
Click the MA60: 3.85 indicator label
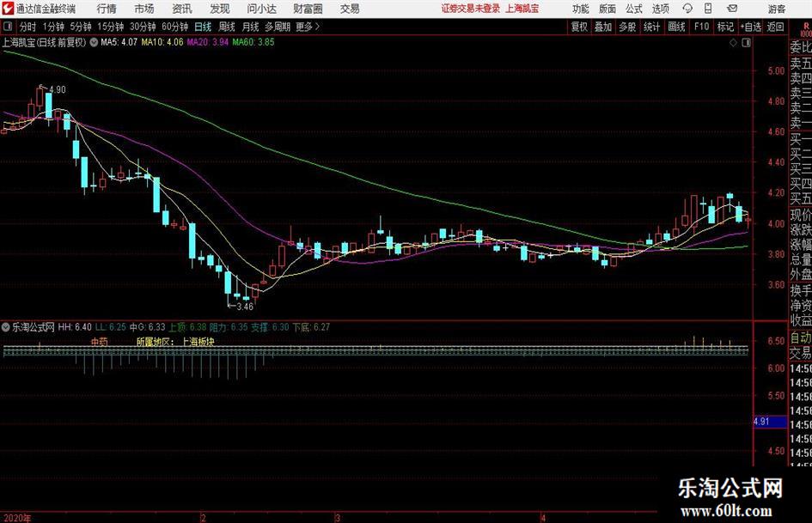(x=253, y=42)
